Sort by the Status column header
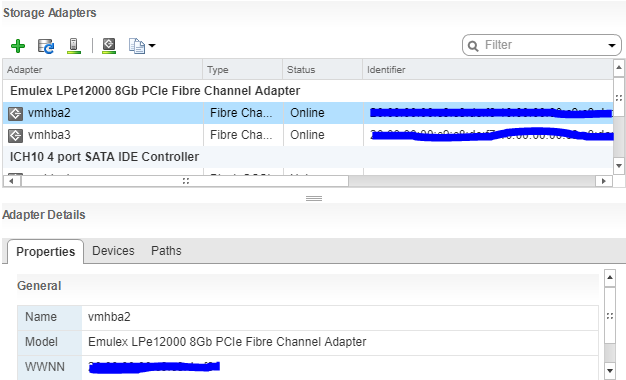626x380 pixels. (x=323, y=69)
